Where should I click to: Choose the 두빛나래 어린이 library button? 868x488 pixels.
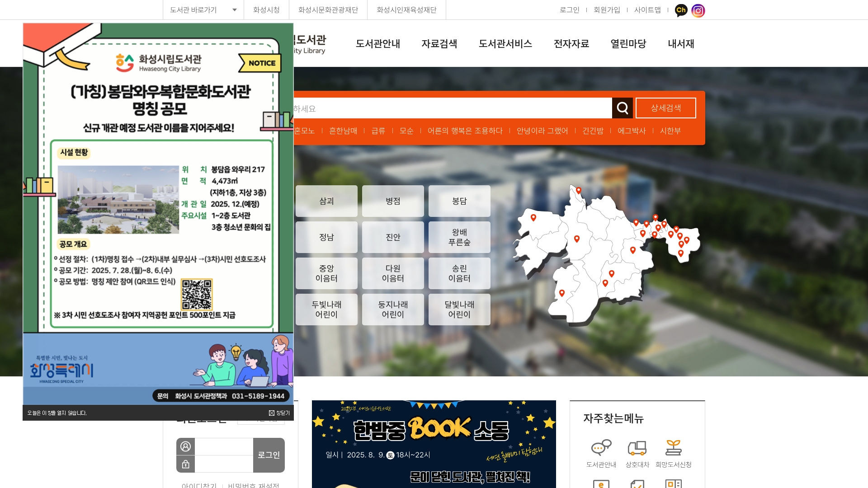point(326,310)
